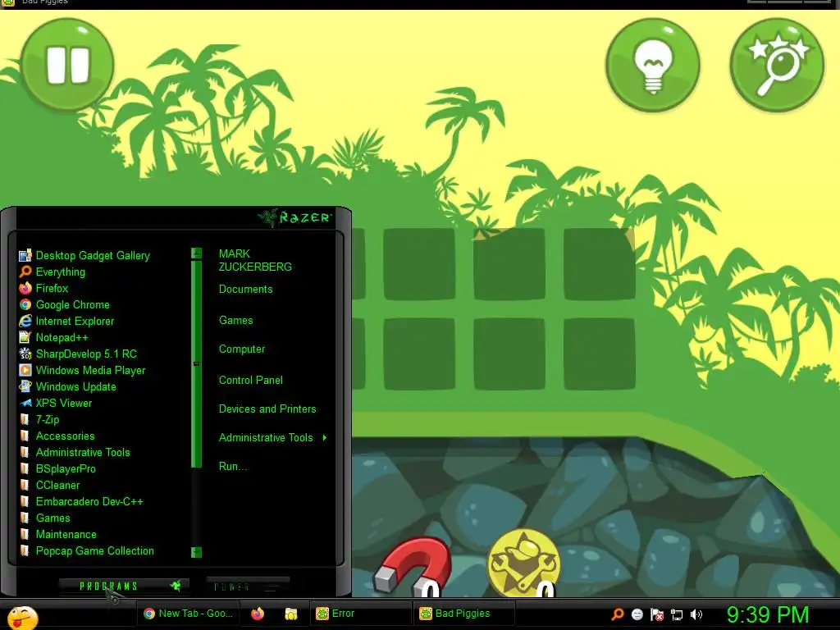Switch to Bad Piggies taskbar button
Screen dimensions: 840x630
pyautogui.click(x=464, y=614)
